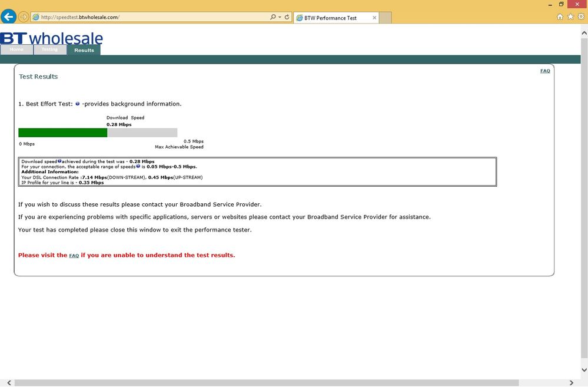Switch to the Home tab
The image size is (588, 387).
16,49
